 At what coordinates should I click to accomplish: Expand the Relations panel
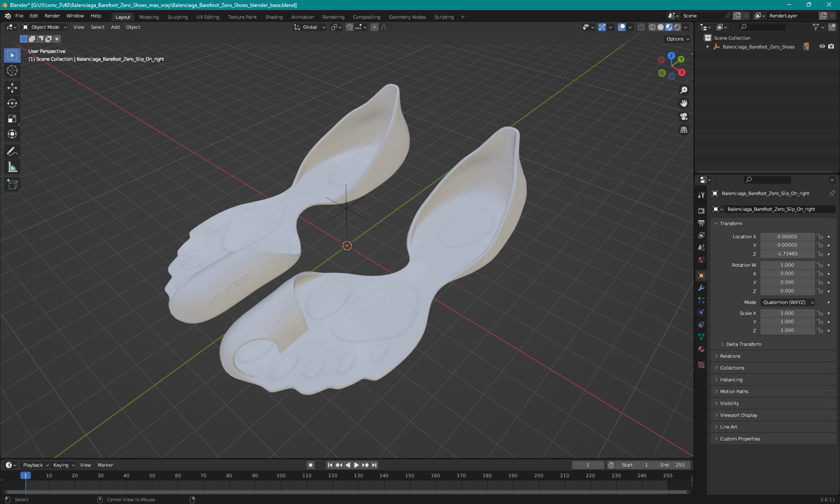(x=730, y=356)
